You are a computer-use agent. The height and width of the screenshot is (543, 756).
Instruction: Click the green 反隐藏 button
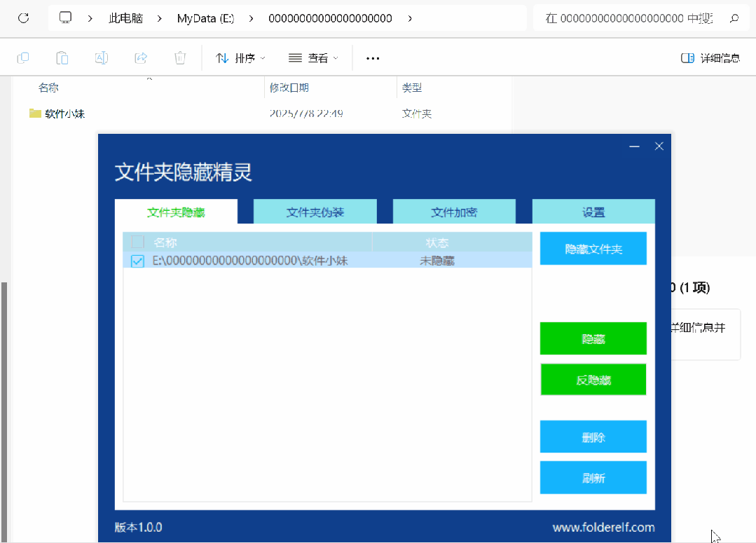tap(593, 380)
